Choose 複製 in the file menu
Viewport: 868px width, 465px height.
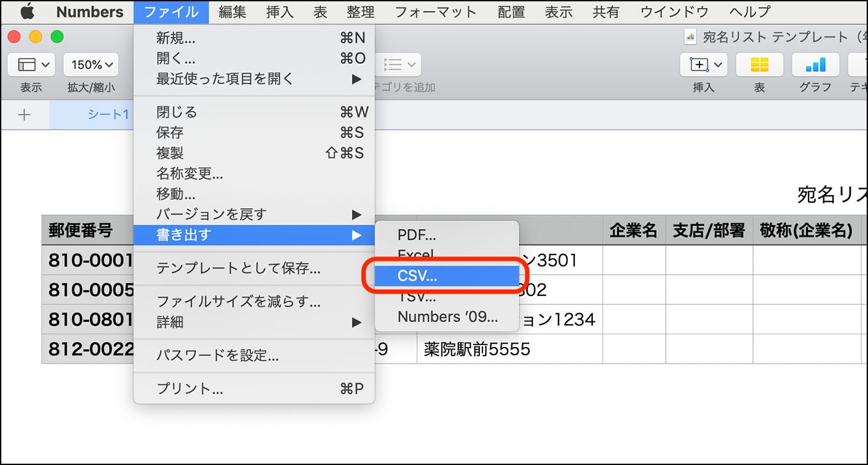(254, 153)
